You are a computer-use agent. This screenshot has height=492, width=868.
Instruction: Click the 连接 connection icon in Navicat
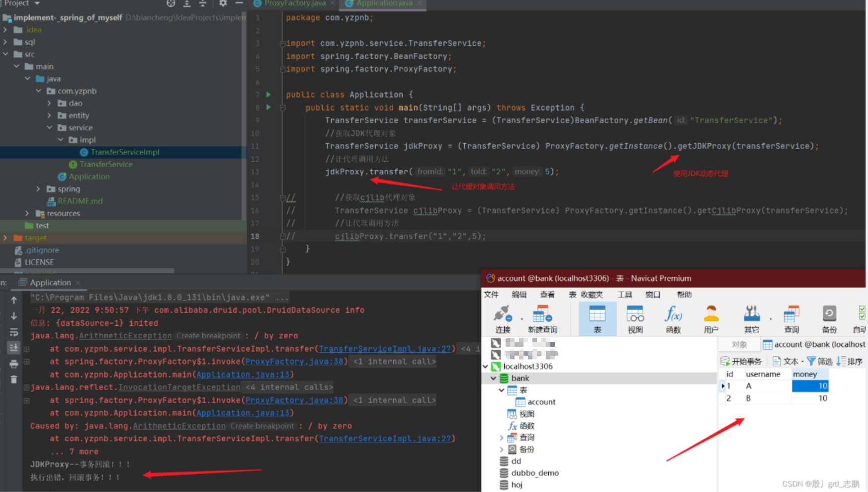[503, 318]
